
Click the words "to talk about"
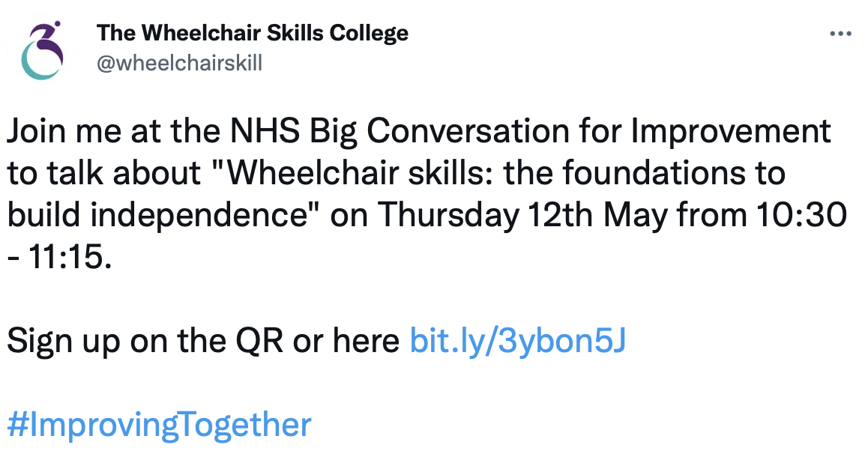tap(104, 173)
